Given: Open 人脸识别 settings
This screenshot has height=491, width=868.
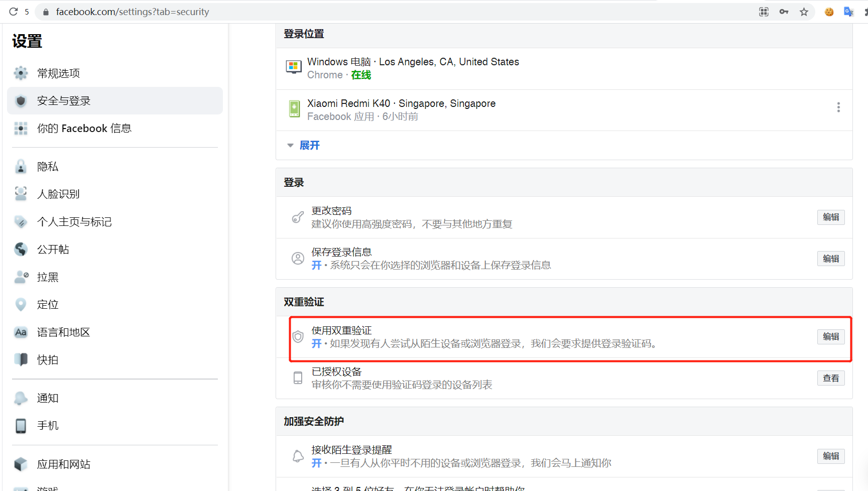Looking at the screenshot, I should click(115, 194).
